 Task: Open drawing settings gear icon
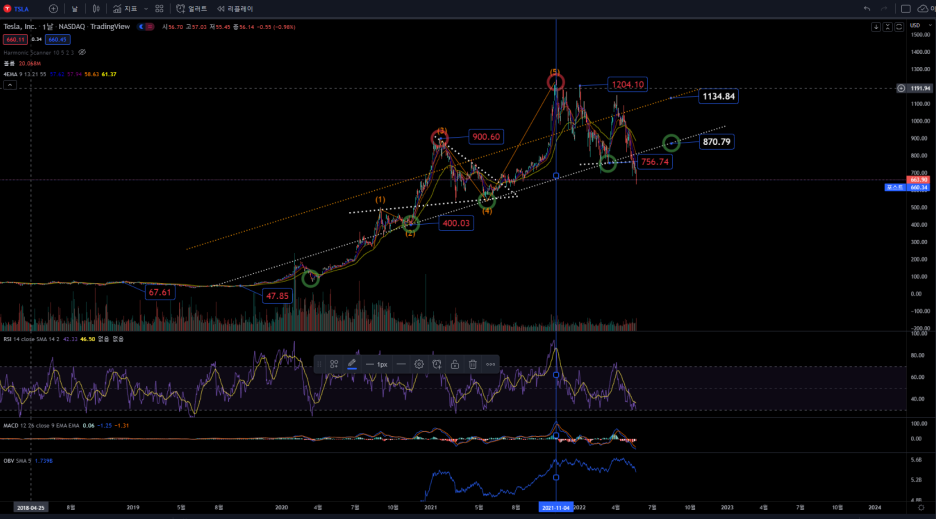pos(419,364)
